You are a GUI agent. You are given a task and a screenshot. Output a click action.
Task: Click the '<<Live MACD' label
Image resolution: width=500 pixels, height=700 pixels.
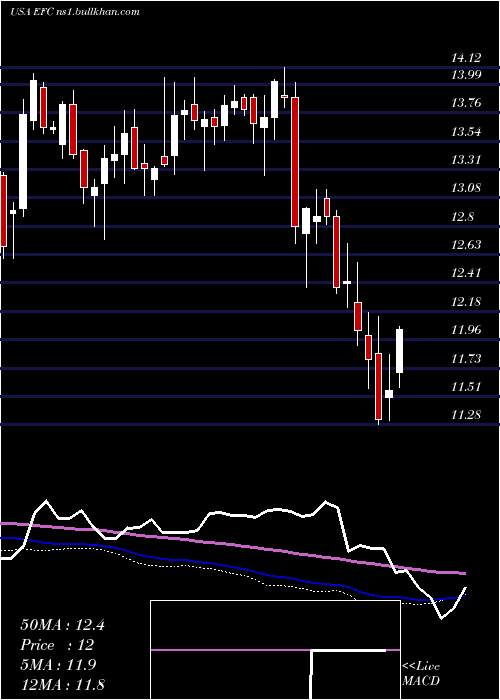click(x=421, y=674)
